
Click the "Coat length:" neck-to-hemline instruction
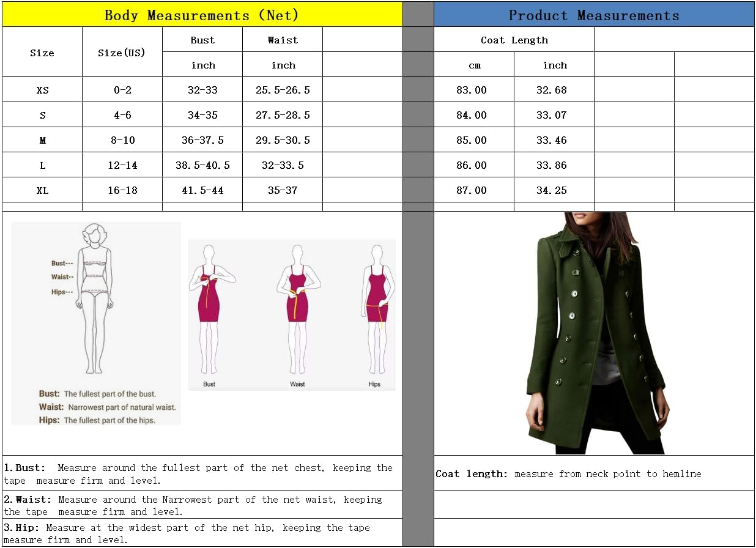[x=568, y=474]
